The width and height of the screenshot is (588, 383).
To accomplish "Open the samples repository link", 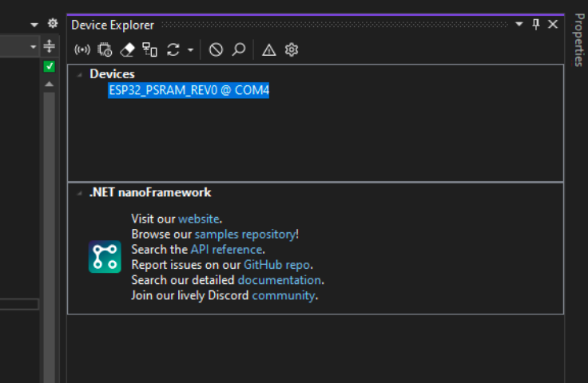I will 245,234.
